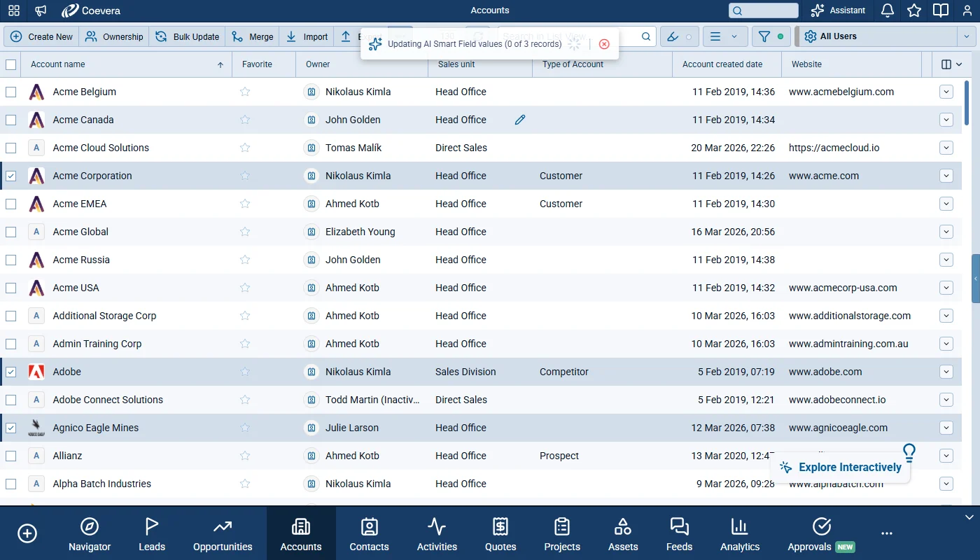The height and width of the screenshot is (560, 980).
Task: Collapse the bottom navigation bar chevron
Action: tap(969, 517)
